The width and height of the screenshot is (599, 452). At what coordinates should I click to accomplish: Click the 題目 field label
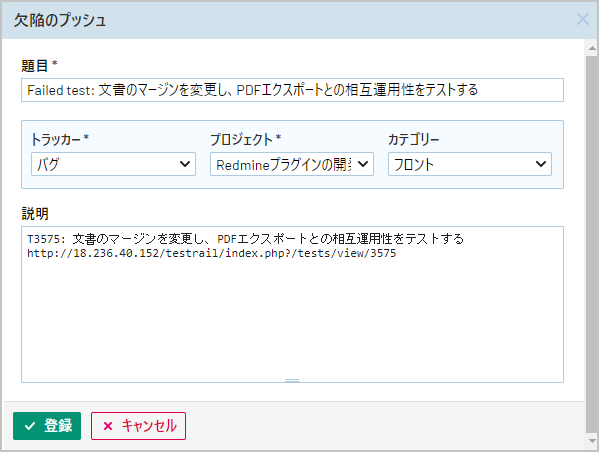tap(34, 66)
